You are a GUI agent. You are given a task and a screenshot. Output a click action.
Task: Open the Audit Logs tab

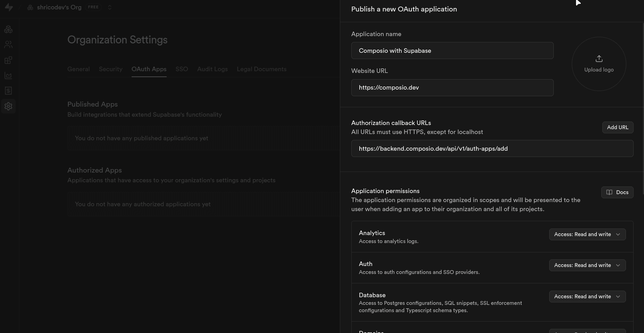point(212,69)
